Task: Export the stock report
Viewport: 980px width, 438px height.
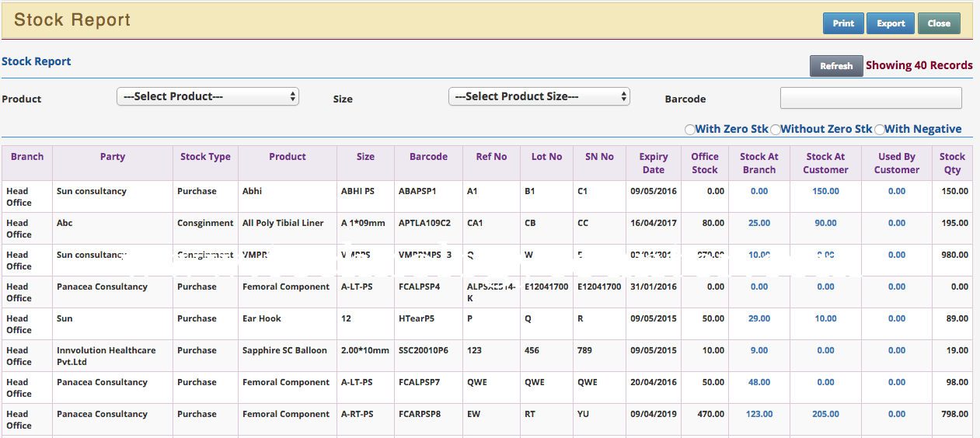Action: pos(891,23)
